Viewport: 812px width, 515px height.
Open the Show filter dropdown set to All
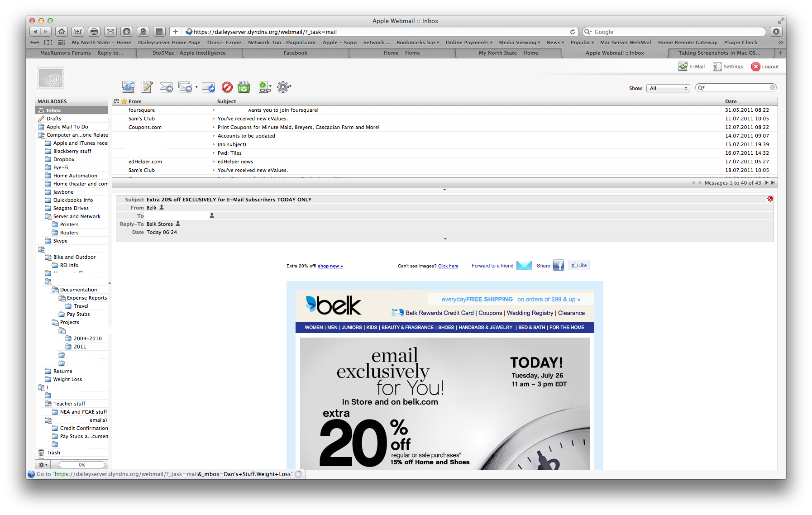point(668,88)
